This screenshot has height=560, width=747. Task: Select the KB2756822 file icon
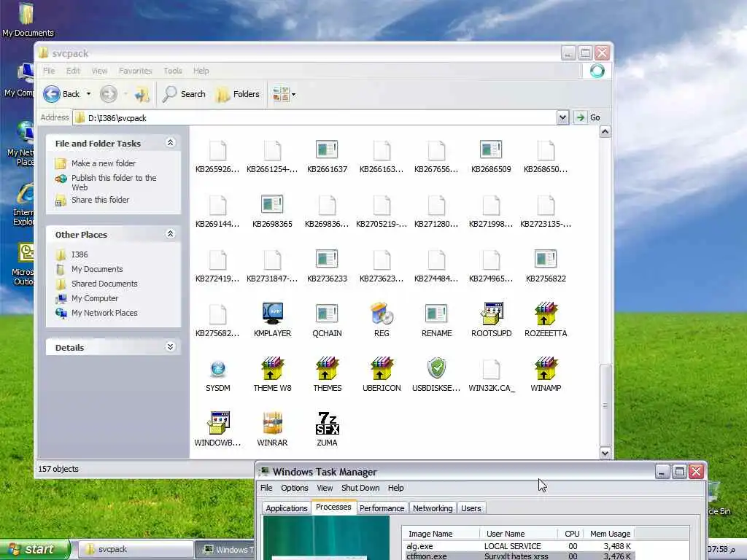tap(546, 259)
